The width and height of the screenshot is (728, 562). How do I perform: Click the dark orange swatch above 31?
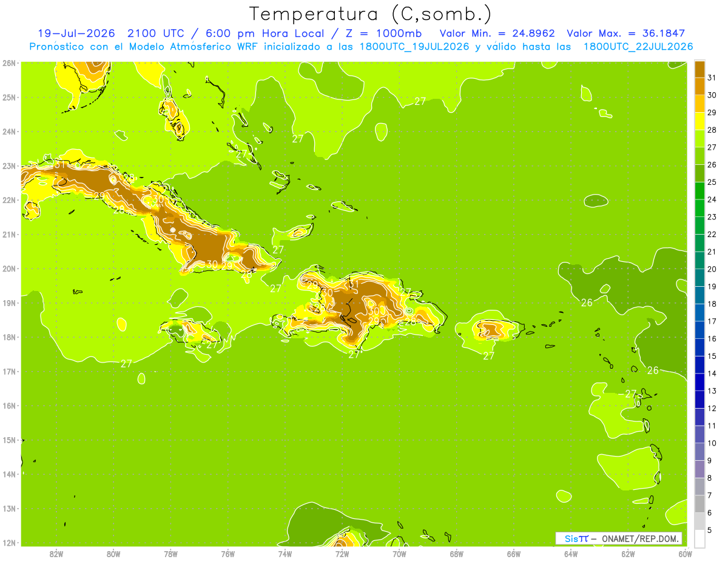pos(699,70)
